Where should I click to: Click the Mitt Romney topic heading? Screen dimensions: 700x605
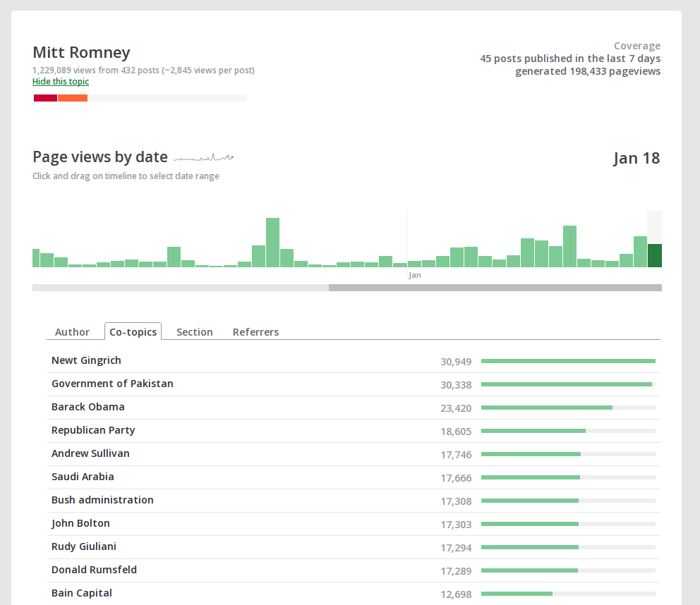[x=81, y=53]
